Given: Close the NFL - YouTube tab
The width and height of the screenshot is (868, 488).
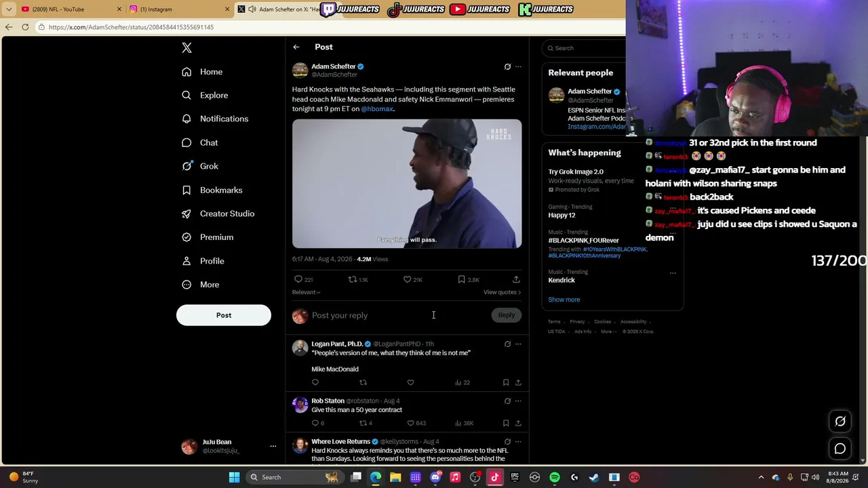Looking at the screenshot, I should 119,9.
